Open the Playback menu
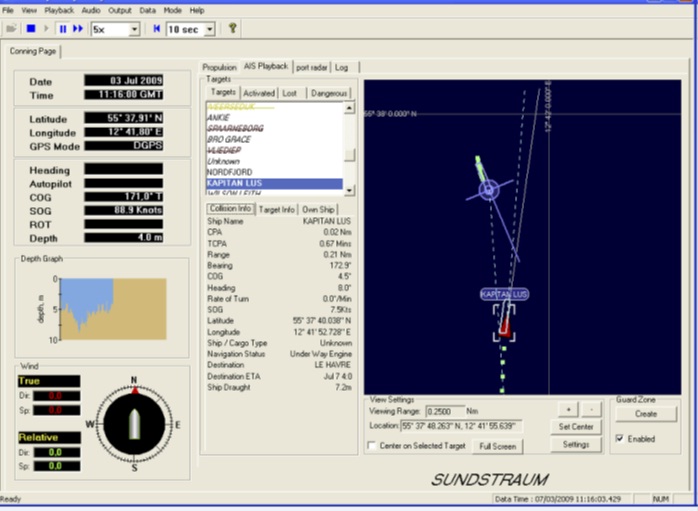This screenshot has height=511, width=698. pos(58,10)
